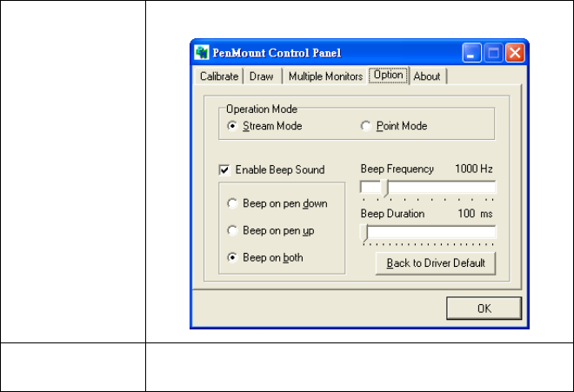Close the PenMount Control Panel window
Viewport: 574px width, 392px height.
[x=515, y=53]
